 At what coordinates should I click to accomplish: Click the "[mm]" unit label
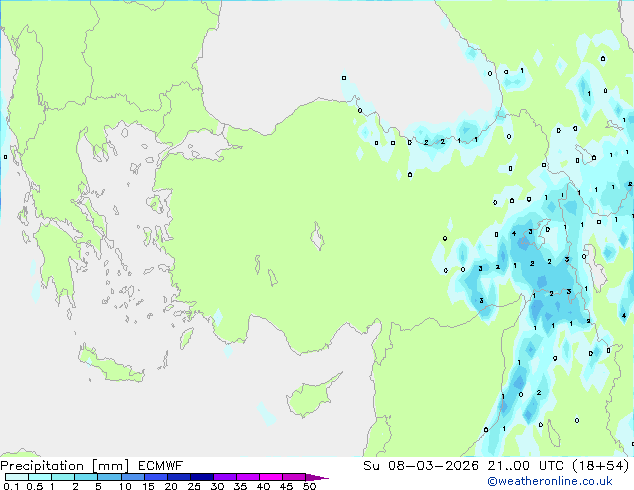(x=110, y=466)
